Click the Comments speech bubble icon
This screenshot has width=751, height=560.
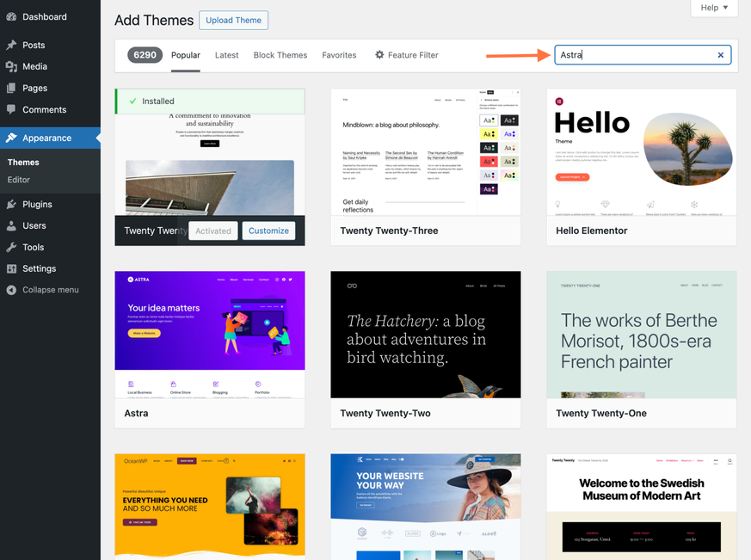[x=11, y=109]
